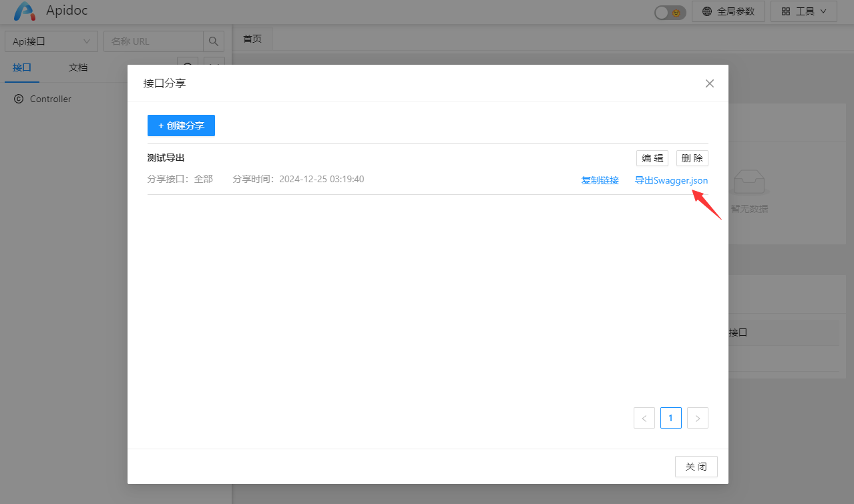Click 编辑 to edit the share
The image size is (854, 504).
click(652, 158)
